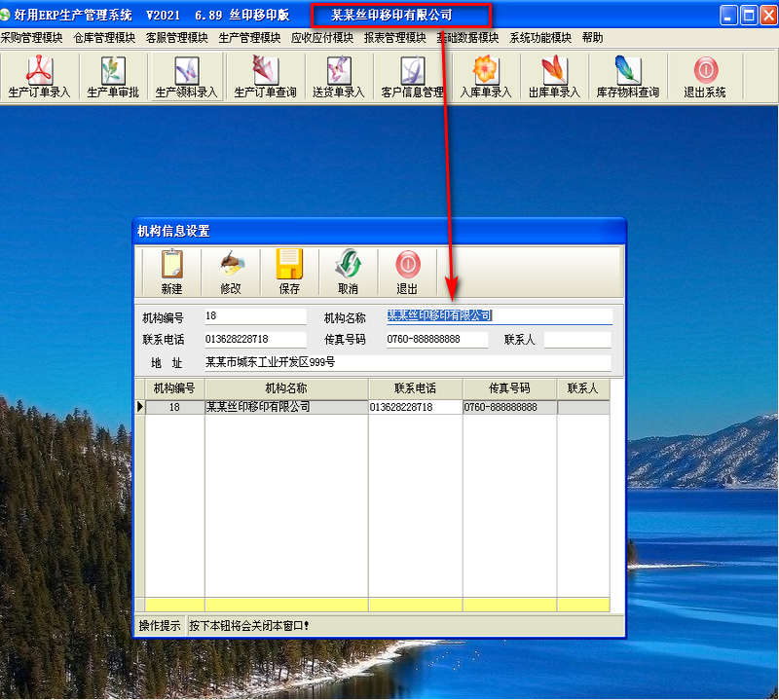This screenshot has width=779, height=700.
Task: Minimize the main ERP window
Action: (x=728, y=16)
